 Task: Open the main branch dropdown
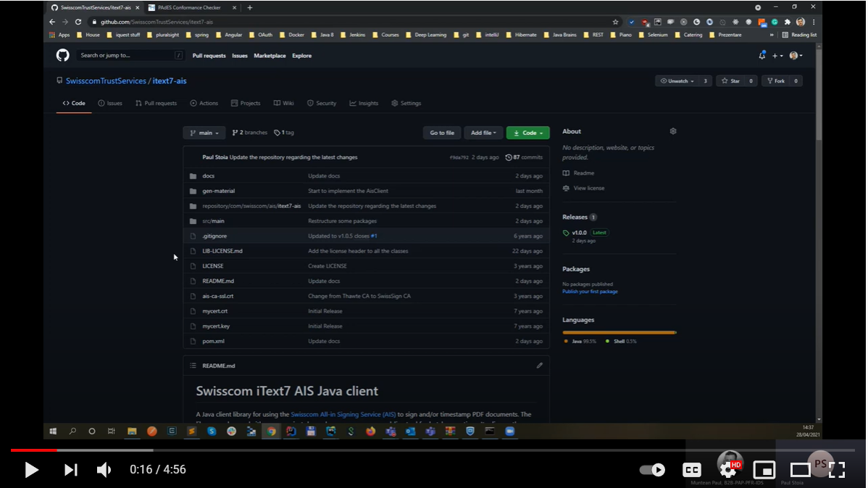point(204,133)
